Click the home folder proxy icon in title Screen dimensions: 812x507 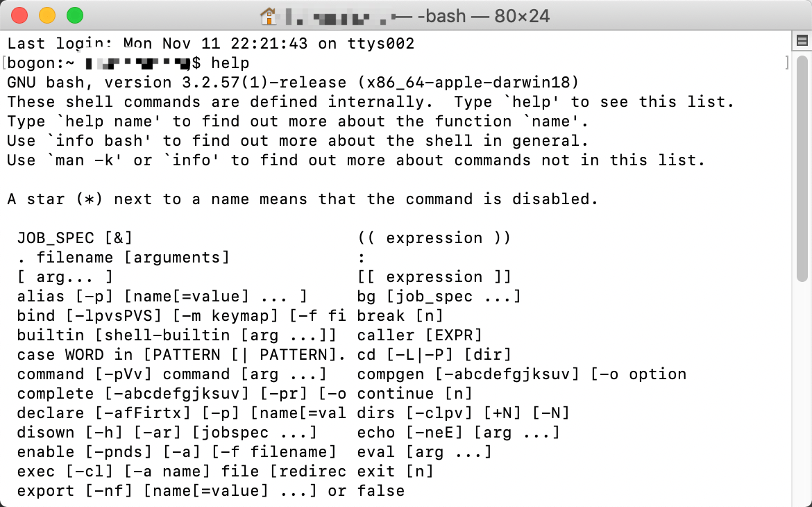[268, 15]
